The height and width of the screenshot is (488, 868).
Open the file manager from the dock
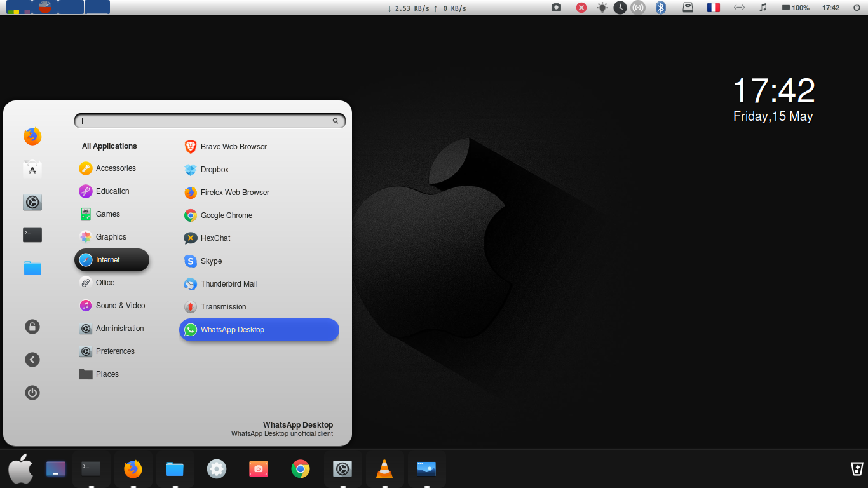click(x=175, y=469)
